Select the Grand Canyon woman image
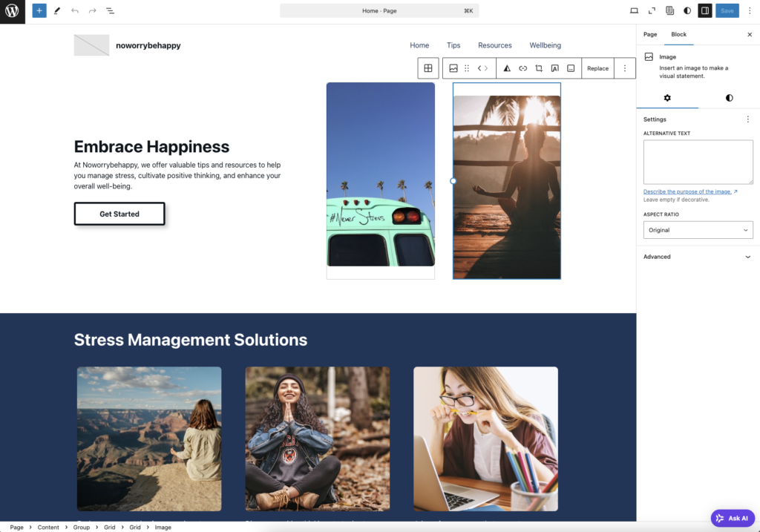This screenshot has height=532, width=760. (149, 439)
